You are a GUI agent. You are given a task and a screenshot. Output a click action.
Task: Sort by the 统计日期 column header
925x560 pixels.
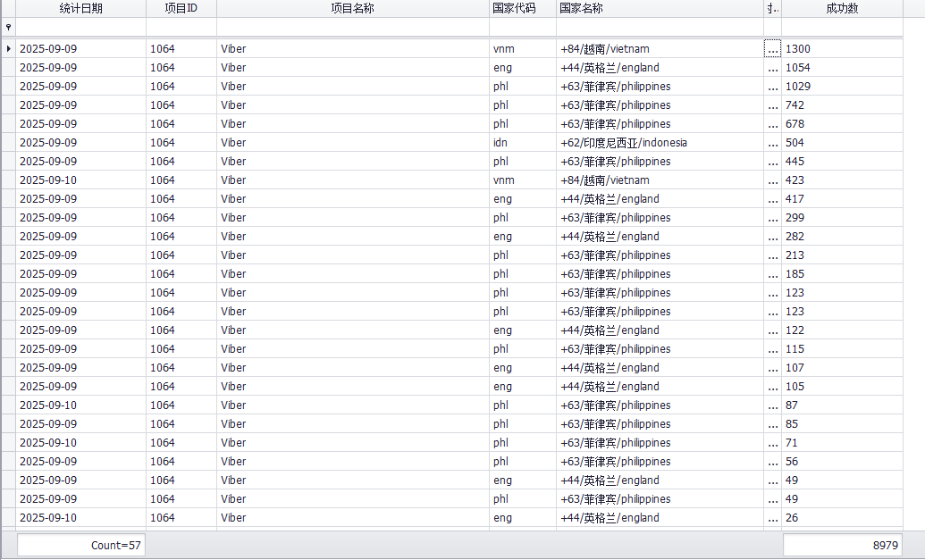point(80,8)
